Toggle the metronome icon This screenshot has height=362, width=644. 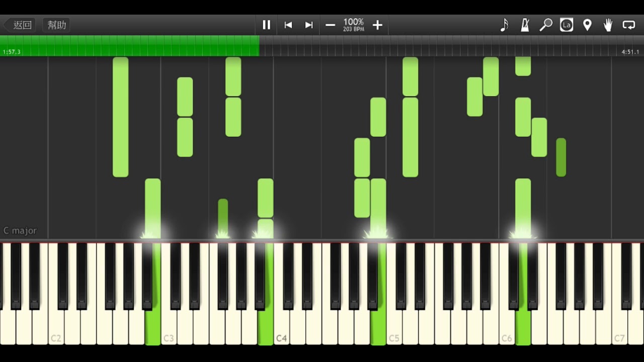pos(525,25)
